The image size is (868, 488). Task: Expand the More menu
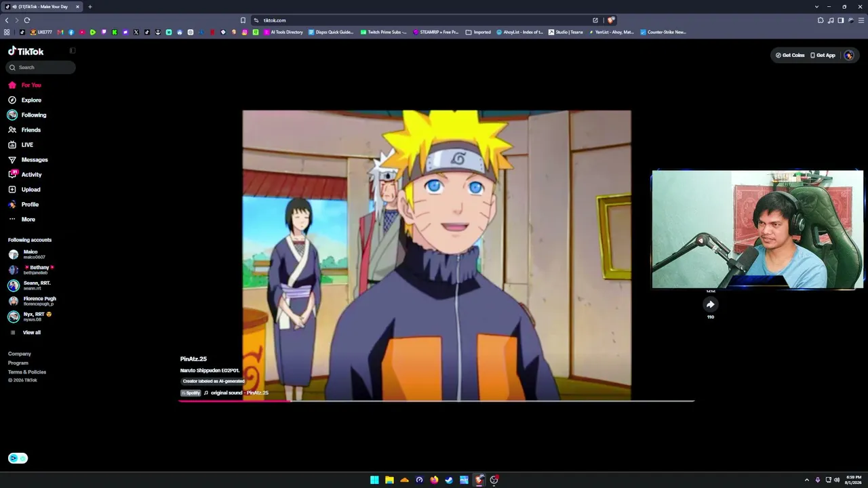pyautogui.click(x=22, y=219)
